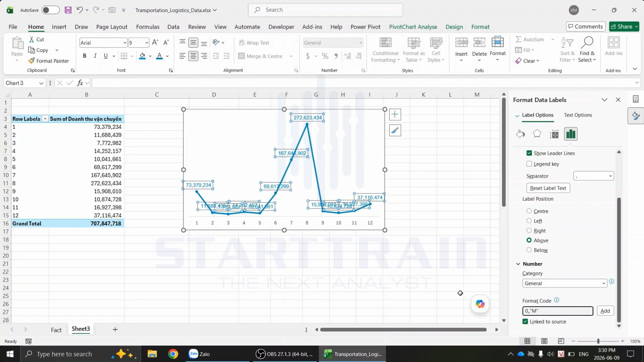This screenshot has height=362, width=644.
Task: Select Below label position
Action: [529, 250]
